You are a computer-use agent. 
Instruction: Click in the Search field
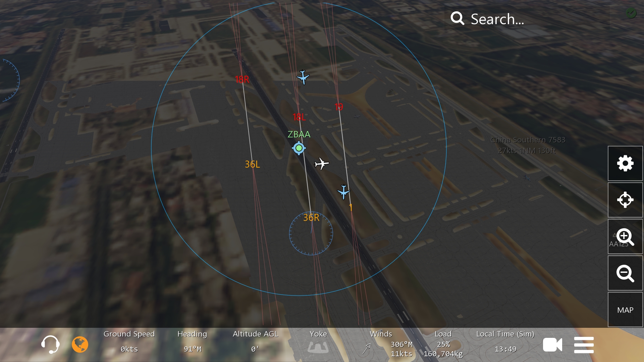527,19
